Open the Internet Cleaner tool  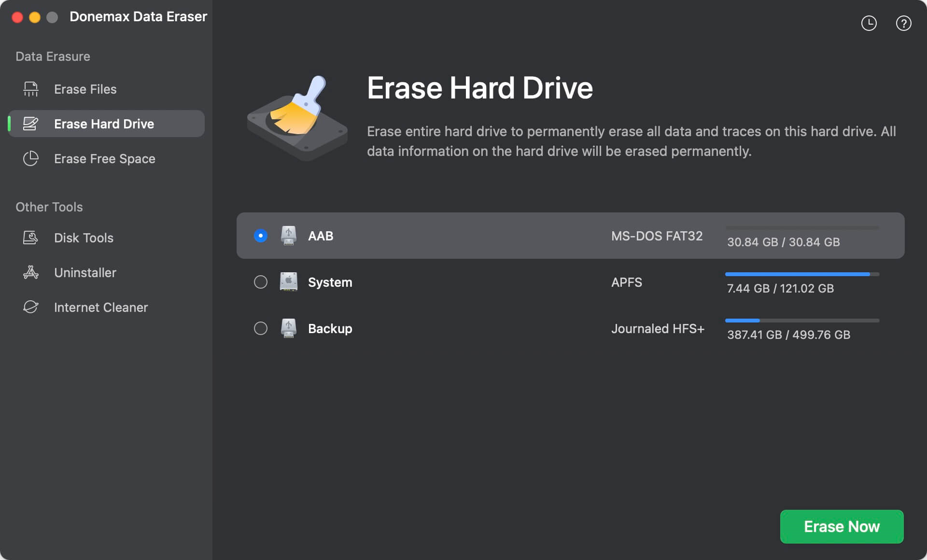[106, 308]
